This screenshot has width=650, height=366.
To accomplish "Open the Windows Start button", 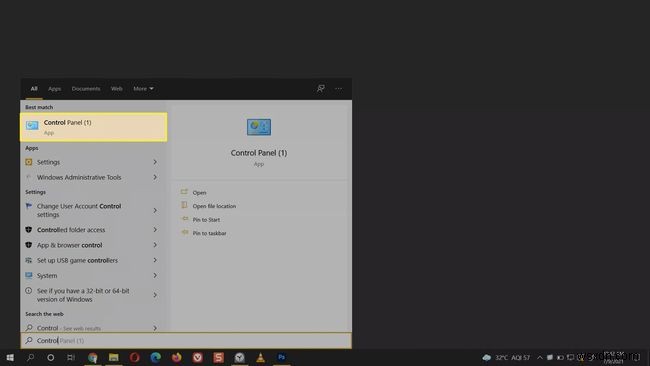I will pos(10,357).
